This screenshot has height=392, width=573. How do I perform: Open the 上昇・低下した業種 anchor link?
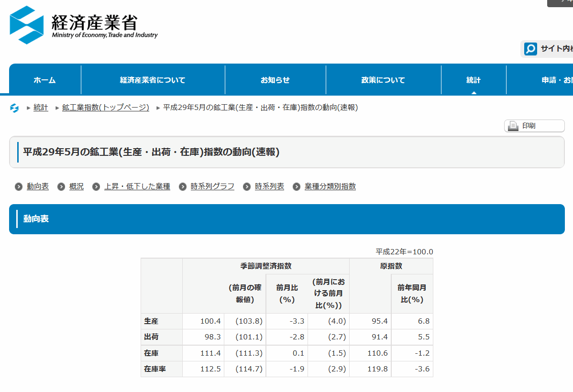137,186
